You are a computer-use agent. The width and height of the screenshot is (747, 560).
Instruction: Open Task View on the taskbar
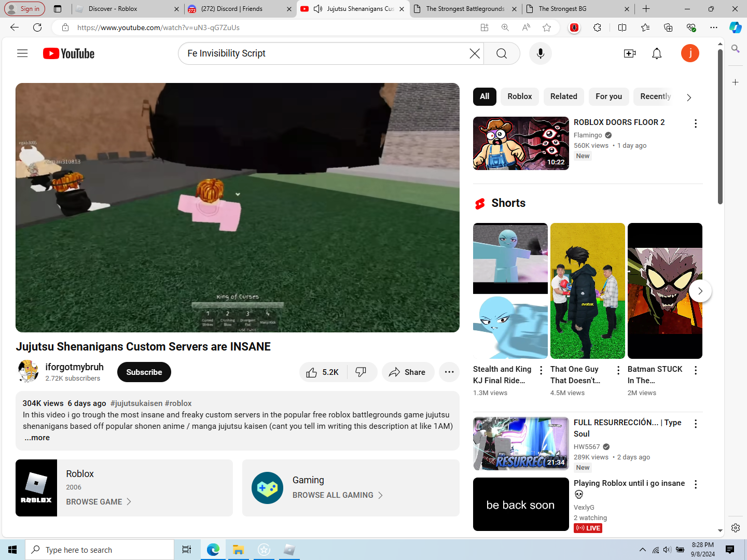[187, 550]
